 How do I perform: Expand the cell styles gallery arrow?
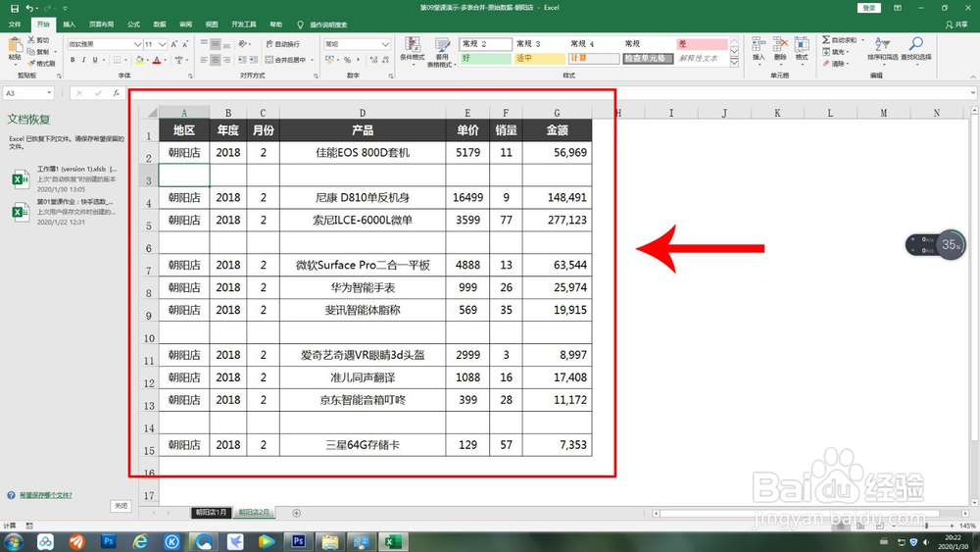pos(734,63)
